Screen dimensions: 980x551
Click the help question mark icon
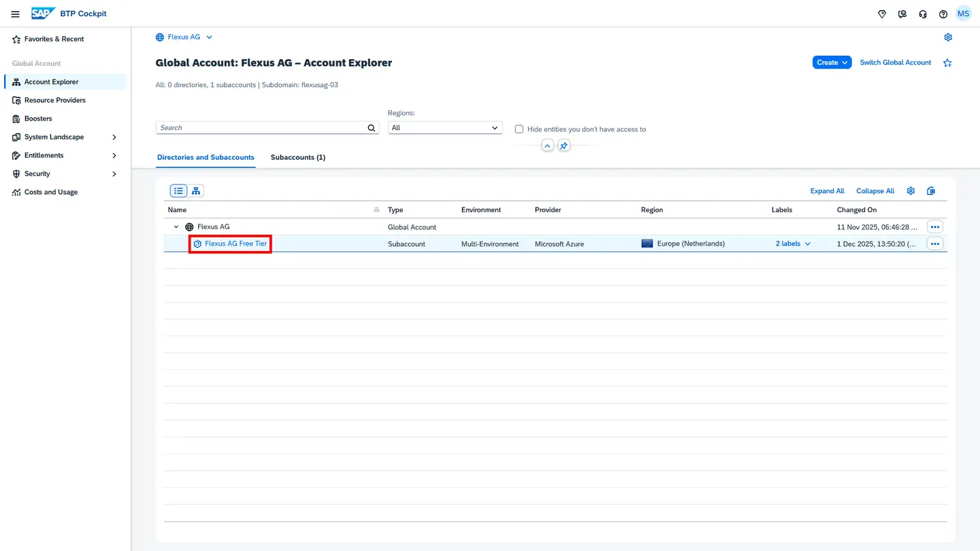943,14
